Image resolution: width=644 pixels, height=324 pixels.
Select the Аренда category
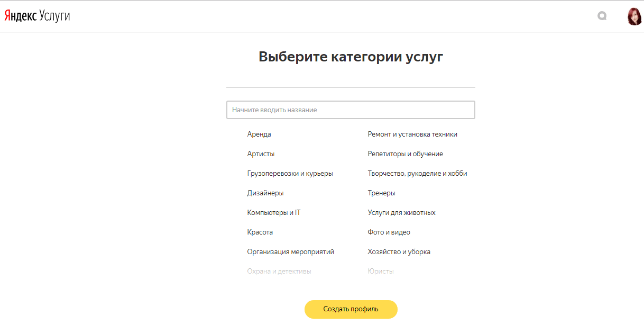(x=259, y=134)
